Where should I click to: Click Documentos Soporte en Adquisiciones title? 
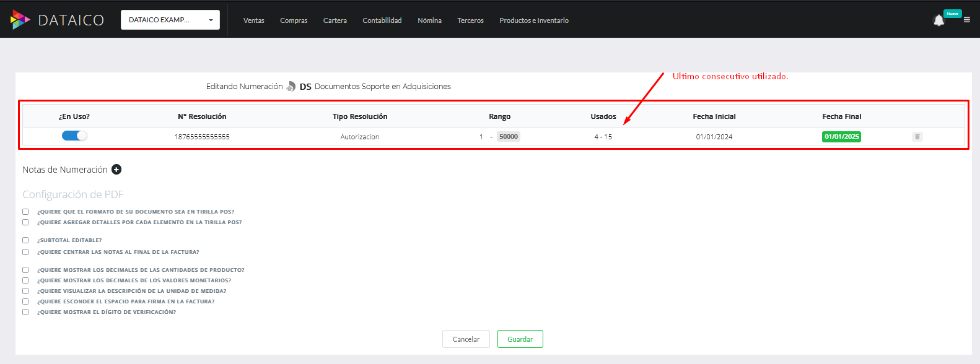pos(383,87)
